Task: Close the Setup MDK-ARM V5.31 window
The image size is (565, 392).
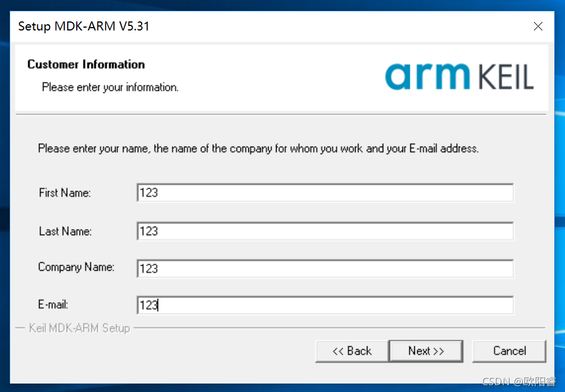Action: (538, 27)
